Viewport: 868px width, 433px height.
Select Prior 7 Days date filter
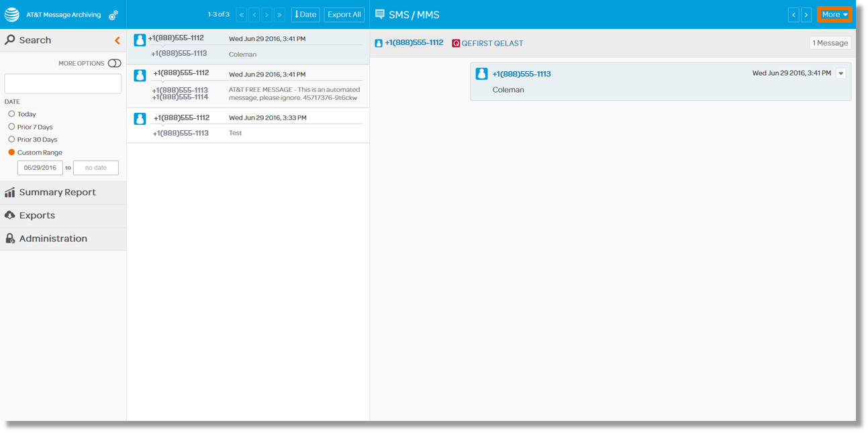[11, 127]
